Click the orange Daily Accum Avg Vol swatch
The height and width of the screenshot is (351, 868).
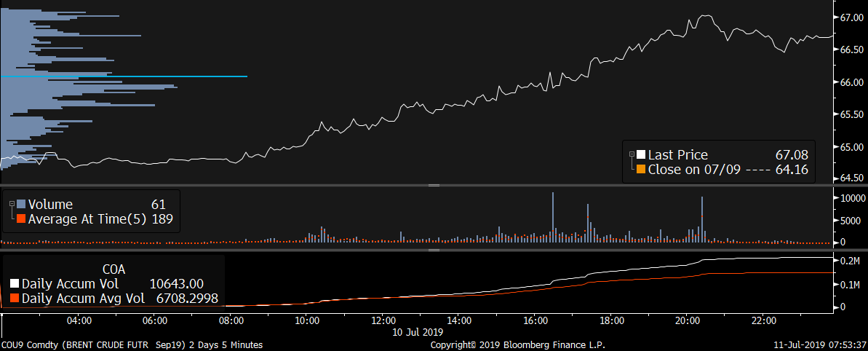click(x=15, y=299)
